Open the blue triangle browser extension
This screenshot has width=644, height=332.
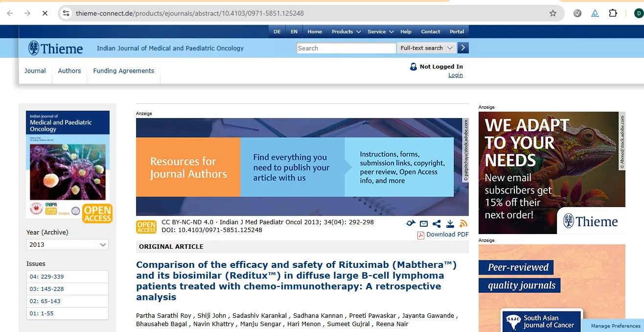[595, 13]
